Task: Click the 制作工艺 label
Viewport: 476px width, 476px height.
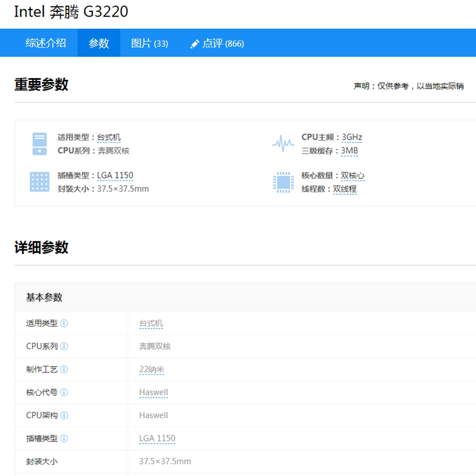Action: tap(42, 369)
